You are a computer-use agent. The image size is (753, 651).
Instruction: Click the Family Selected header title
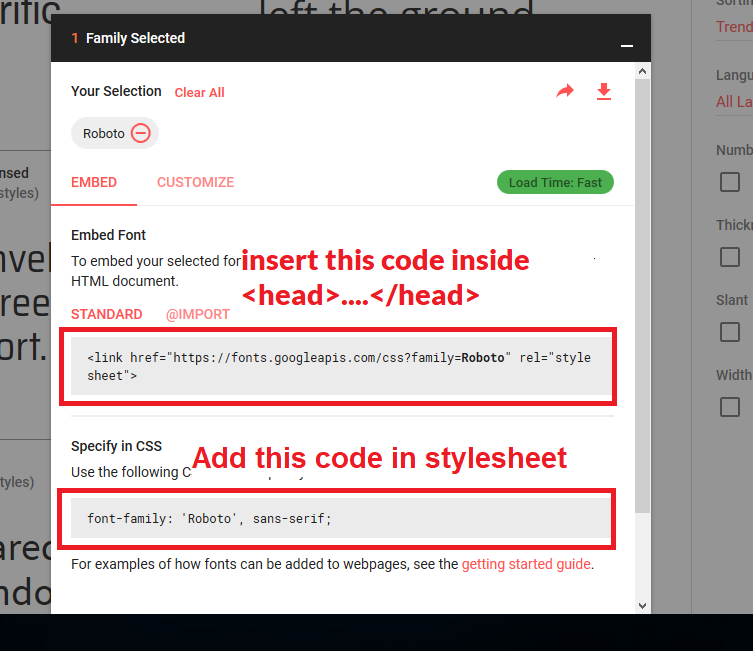coord(135,38)
